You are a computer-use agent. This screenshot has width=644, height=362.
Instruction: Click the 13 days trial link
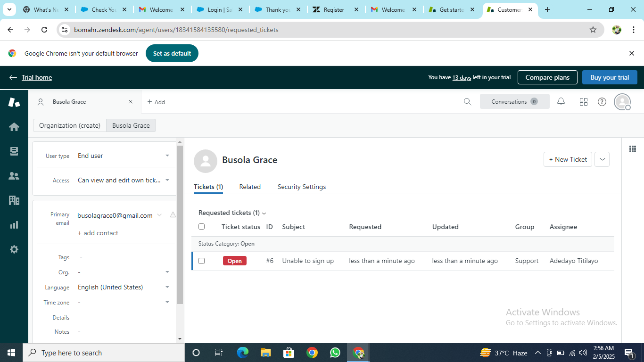tap(462, 77)
